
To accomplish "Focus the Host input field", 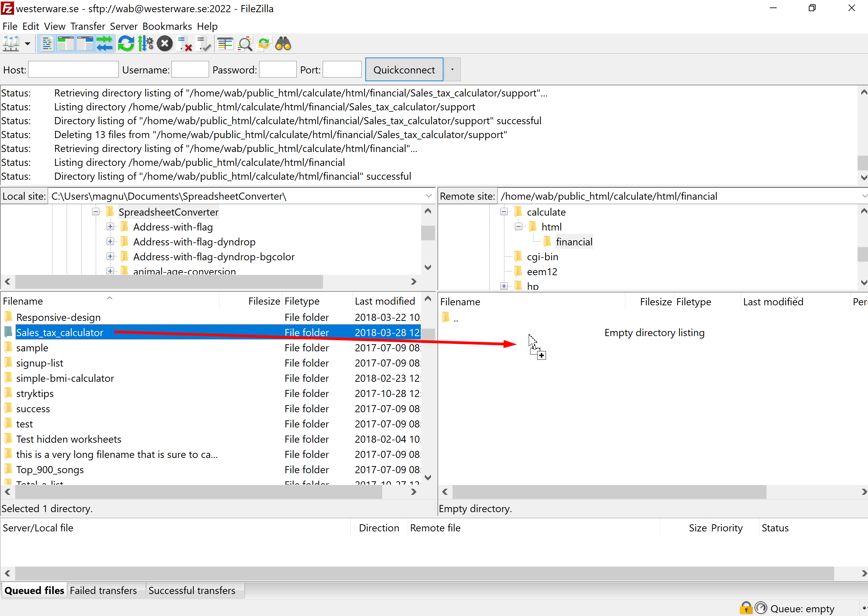I will coord(73,69).
